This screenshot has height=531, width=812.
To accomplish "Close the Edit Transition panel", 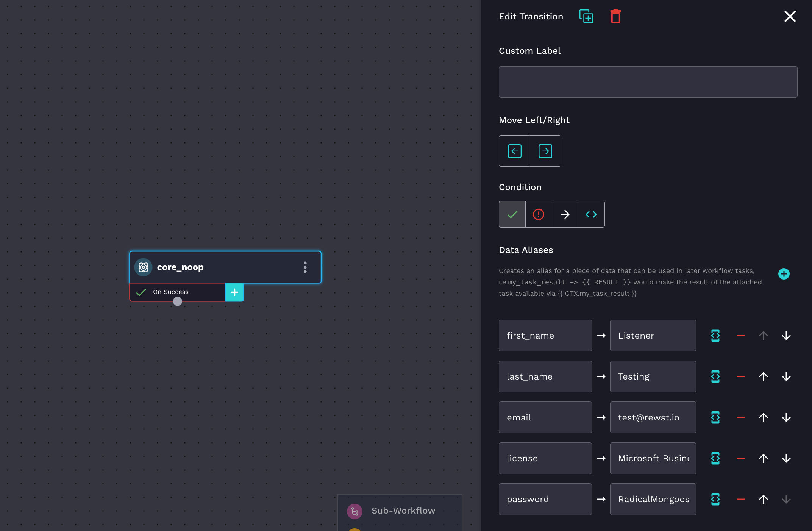I will pyautogui.click(x=790, y=16).
